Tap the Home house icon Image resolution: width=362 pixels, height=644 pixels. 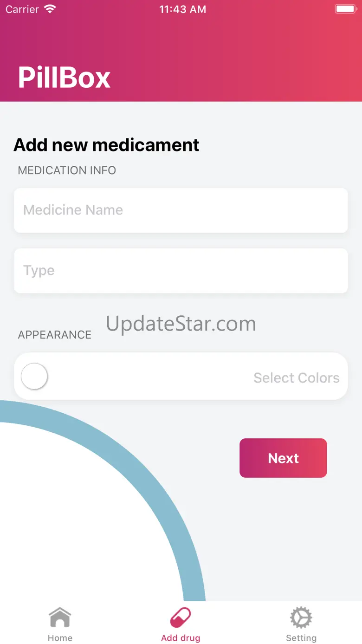coord(60,618)
